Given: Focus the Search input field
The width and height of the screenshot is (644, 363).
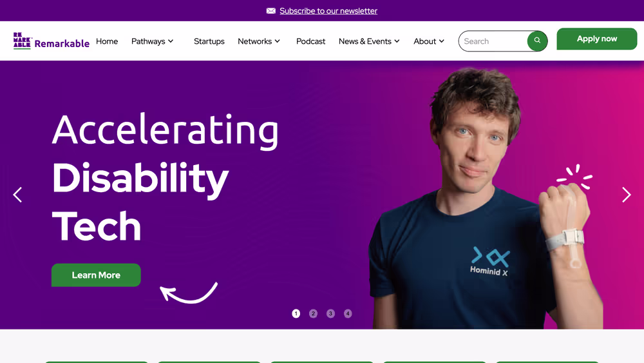Looking at the screenshot, I should [x=493, y=41].
